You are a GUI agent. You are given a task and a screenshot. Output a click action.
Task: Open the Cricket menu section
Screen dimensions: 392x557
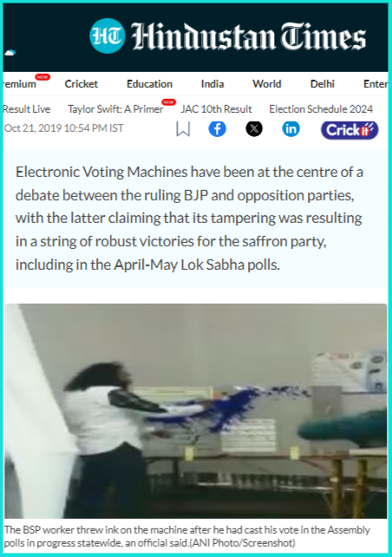[81, 84]
